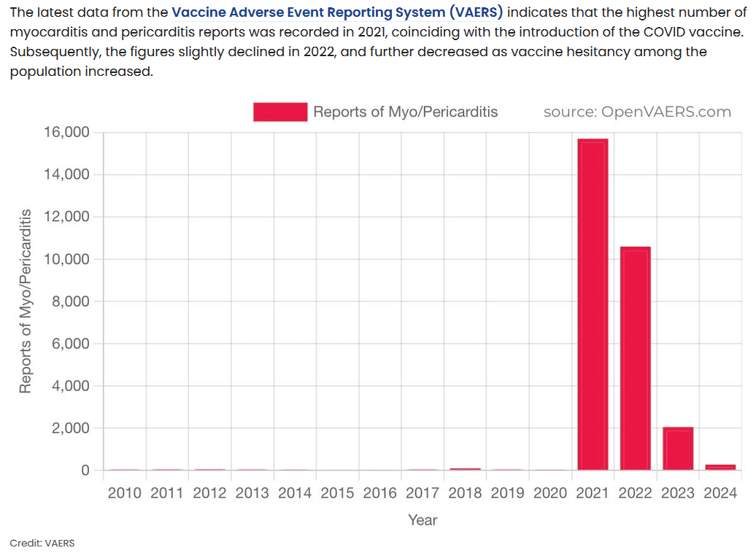Click the '2013' x-axis year label
Screen dimensions: 756x556
coord(252,493)
